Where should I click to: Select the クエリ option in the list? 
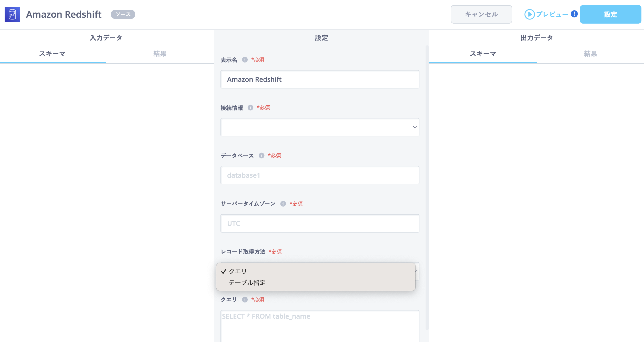coord(316,271)
